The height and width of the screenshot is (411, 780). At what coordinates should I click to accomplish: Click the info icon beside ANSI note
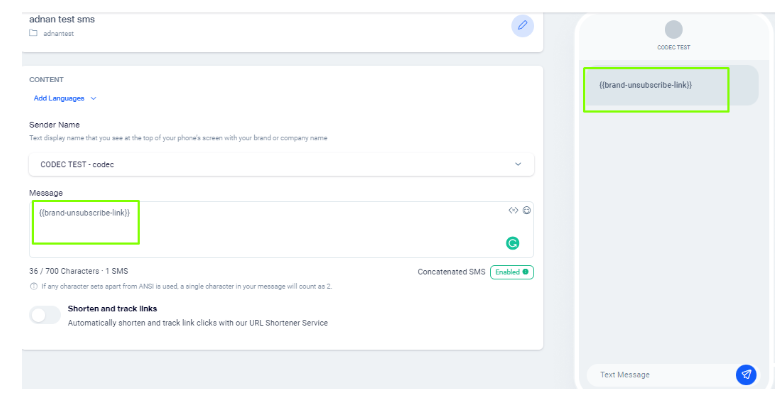point(34,286)
